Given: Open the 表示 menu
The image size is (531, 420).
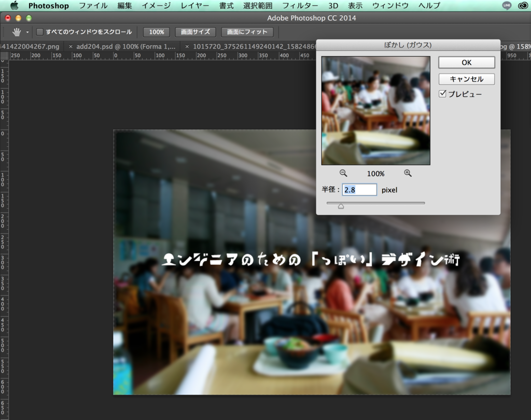Looking at the screenshot, I should coord(355,6).
